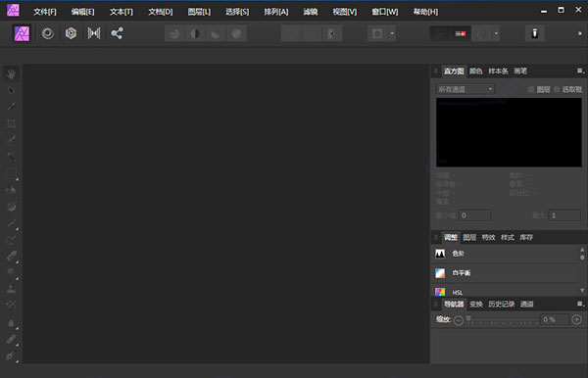Switch to the 库存 tab

coord(526,238)
